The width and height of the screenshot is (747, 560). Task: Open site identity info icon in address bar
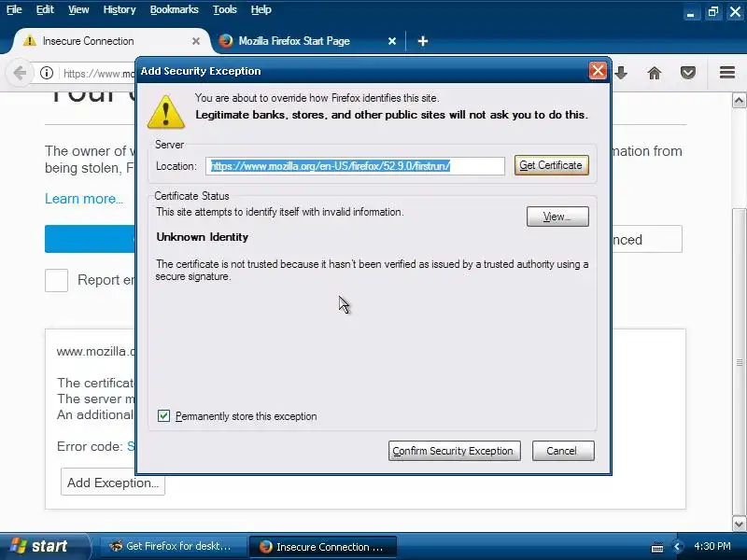pos(46,73)
